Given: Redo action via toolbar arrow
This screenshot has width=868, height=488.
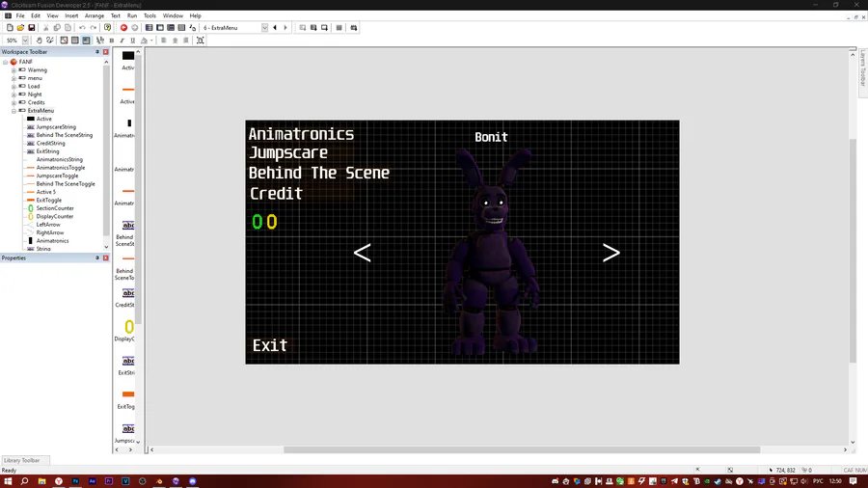Looking at the screenshot, I should click(93, 28).
